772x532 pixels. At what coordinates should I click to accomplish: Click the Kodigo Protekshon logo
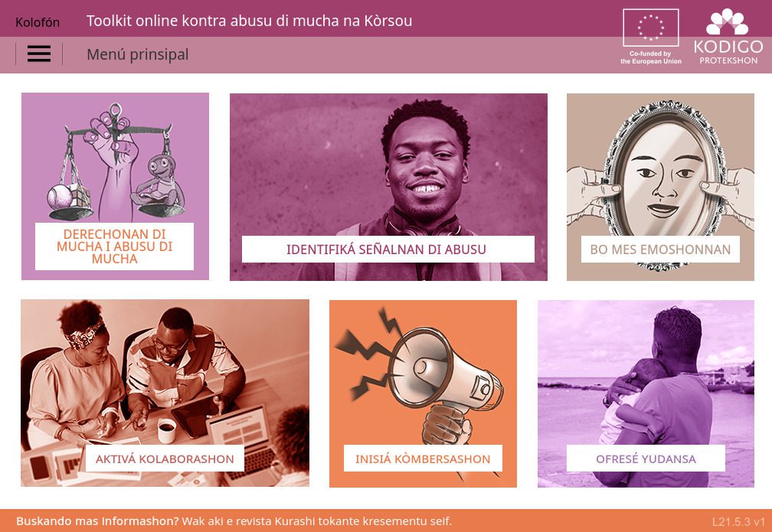coord(728,37)
